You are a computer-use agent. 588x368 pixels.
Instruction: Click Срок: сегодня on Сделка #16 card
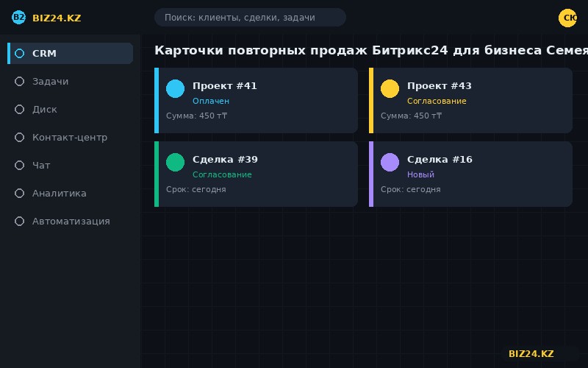(x=410, y=189)
